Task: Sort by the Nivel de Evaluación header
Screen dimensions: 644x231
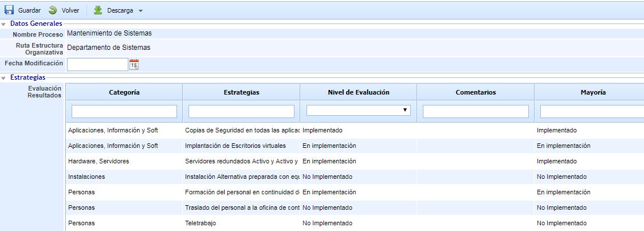Action: 358,92
